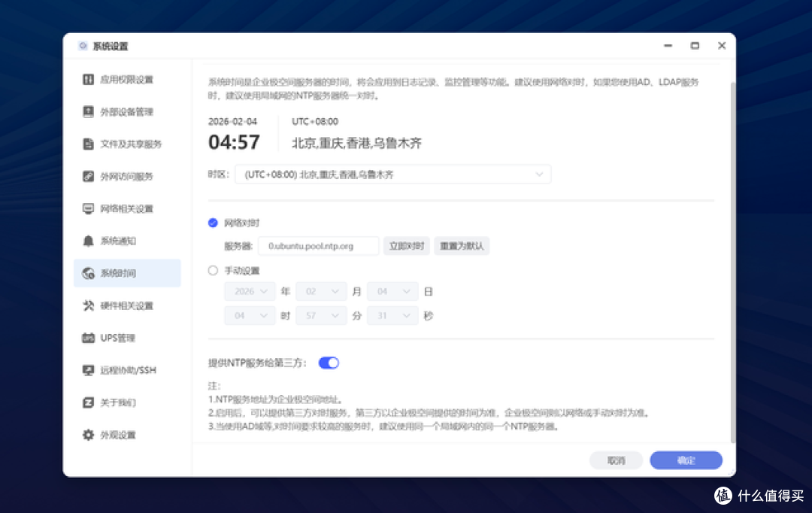Click the settings panel vertical scrollbar
This screenshot has width=812, height=513.
(x=732, y=262)
